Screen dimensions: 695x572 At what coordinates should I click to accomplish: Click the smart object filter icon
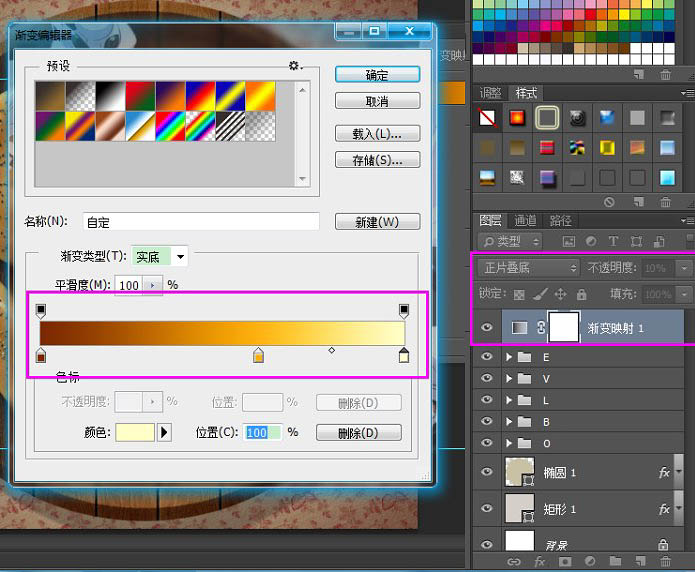659,241
